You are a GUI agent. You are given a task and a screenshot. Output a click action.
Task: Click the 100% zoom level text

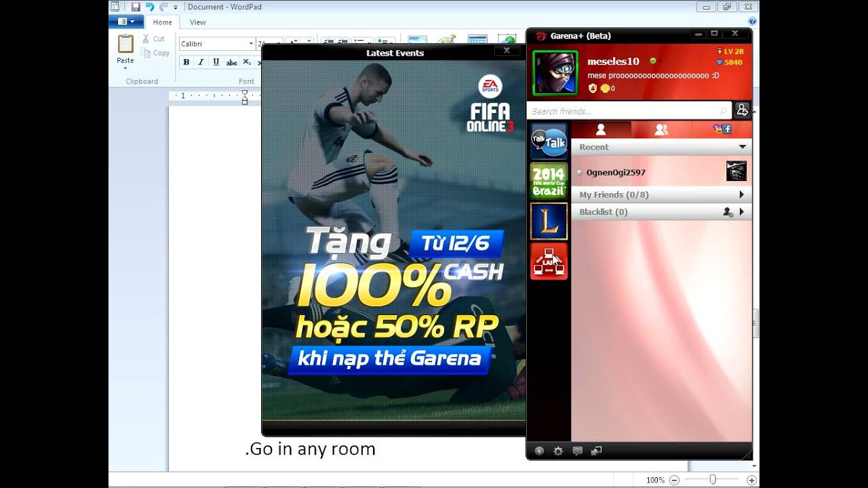click(655, 480)
